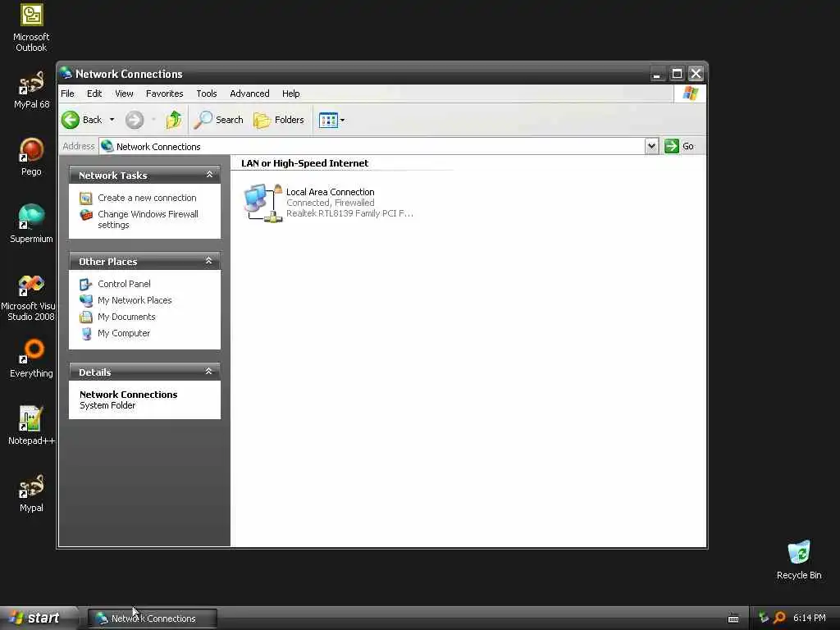Open the Advanced menu
The width and height of the screenshot is (840, 630).
click(x=249, y=94)
